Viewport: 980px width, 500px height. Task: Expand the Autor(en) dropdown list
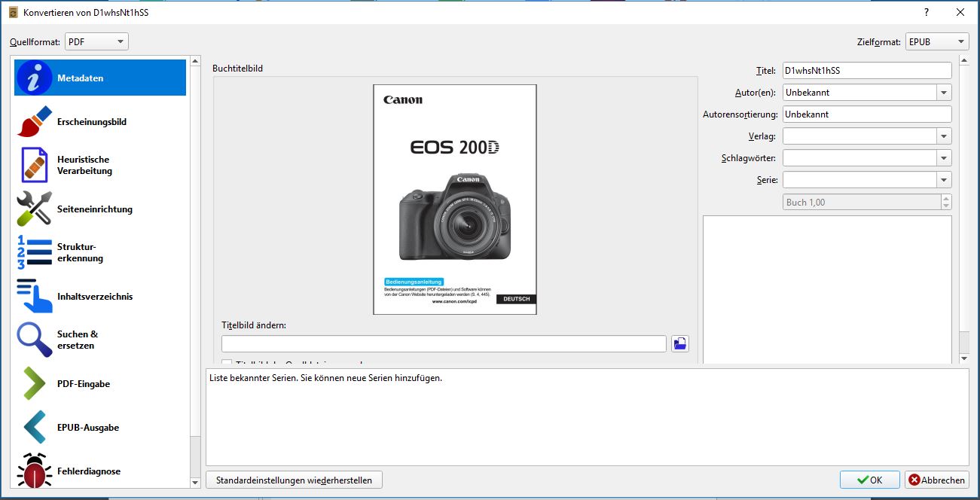(x=945, y=92)
